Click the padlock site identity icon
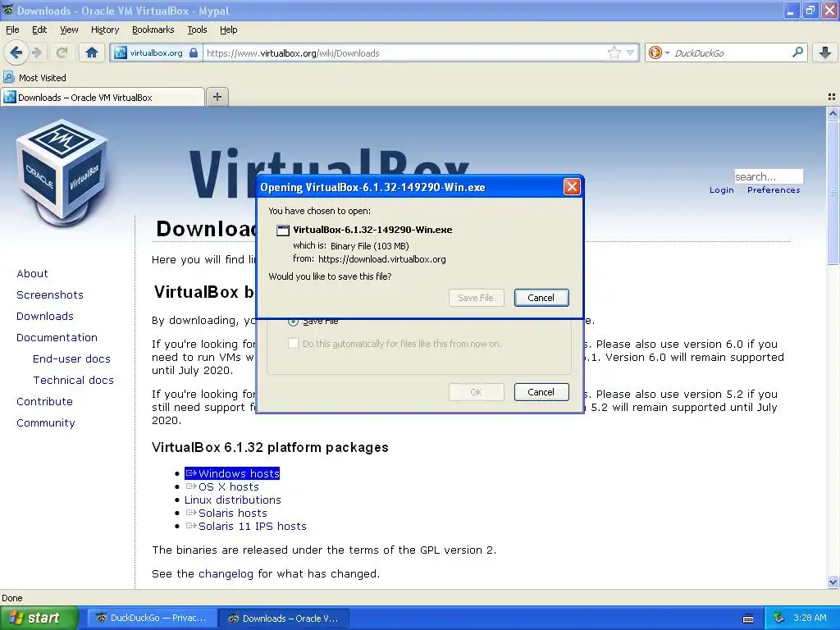Screen dimensions: 840x630 (194, 52)
